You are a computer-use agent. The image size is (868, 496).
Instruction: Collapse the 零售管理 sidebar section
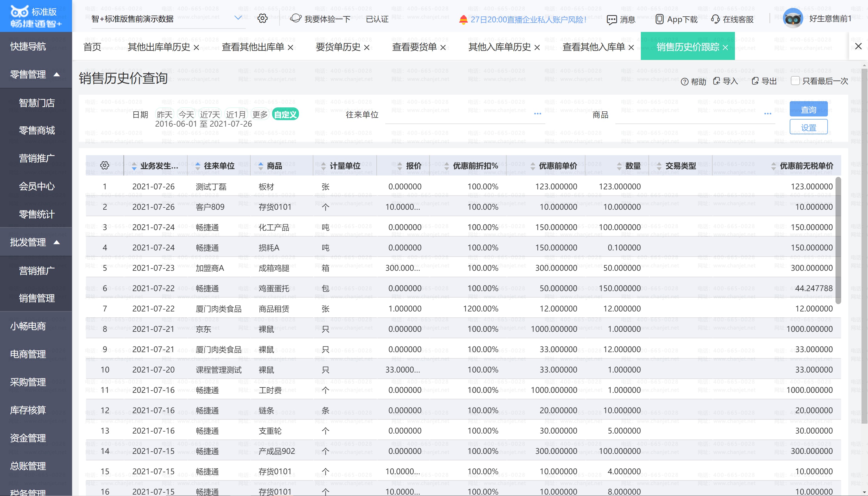57,74
